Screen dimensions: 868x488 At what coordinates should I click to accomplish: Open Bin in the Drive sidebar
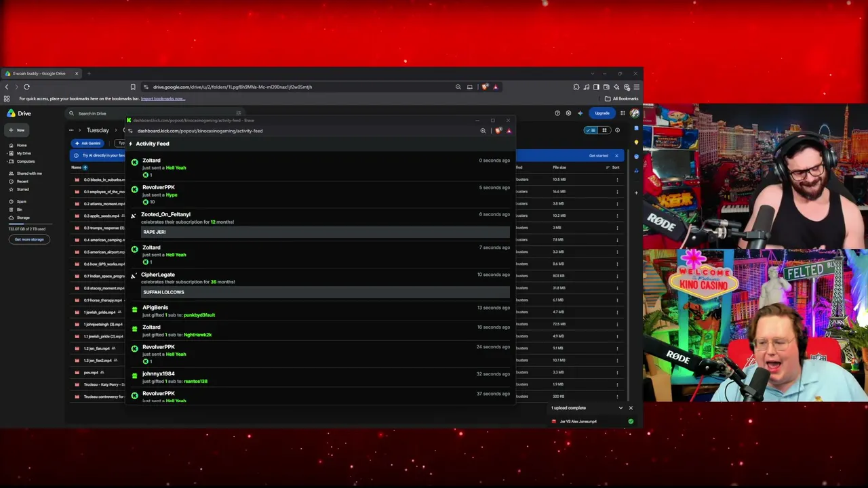tap(16, 209)
